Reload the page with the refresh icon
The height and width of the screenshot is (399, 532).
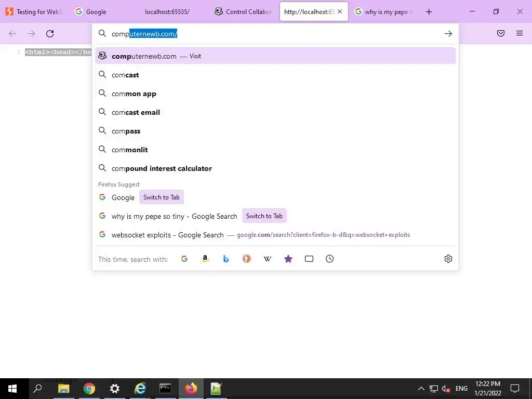pyautogui.click(x=50, y=34)
